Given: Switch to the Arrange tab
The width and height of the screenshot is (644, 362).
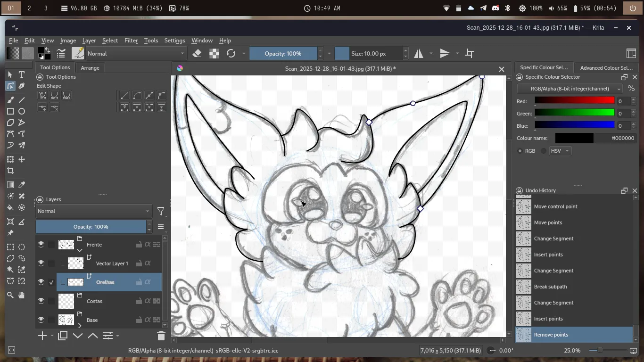Looking at the screenshot, I should point(90,68).
